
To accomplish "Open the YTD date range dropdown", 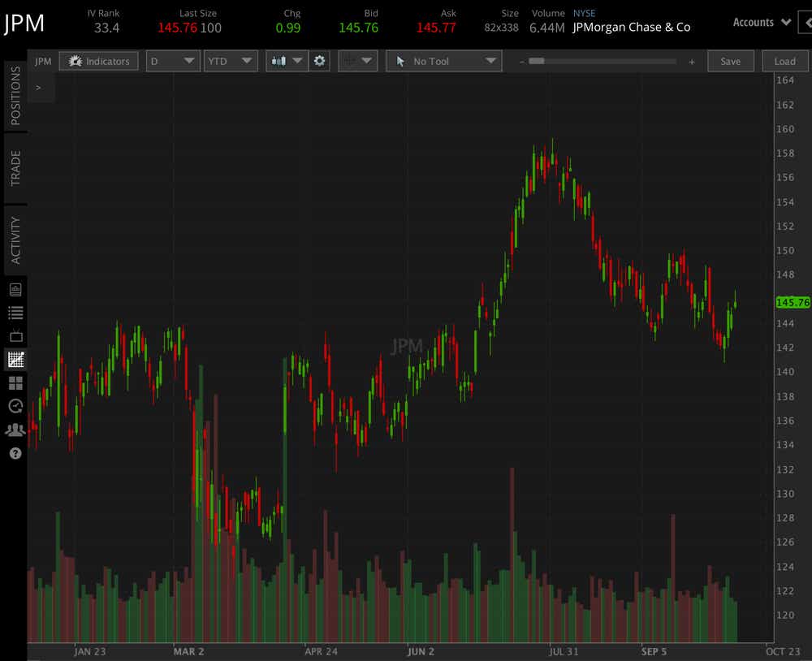I will (231, 61).
